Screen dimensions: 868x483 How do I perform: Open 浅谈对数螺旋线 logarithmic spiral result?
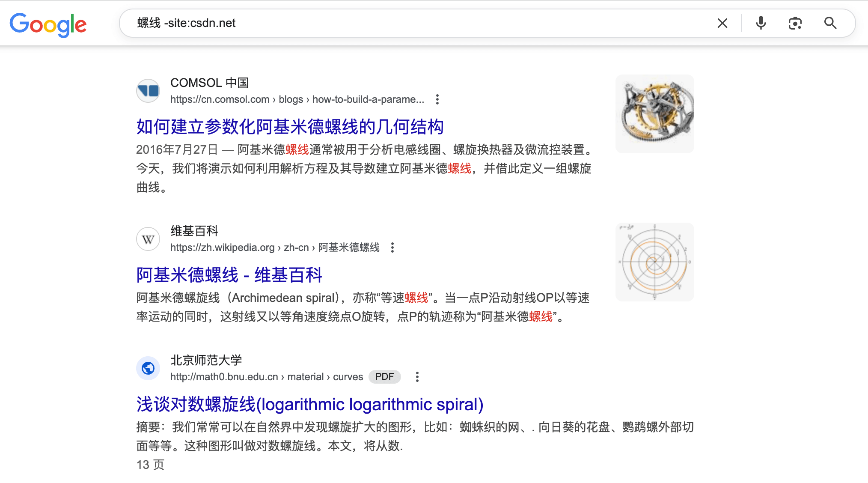(310, 404)
